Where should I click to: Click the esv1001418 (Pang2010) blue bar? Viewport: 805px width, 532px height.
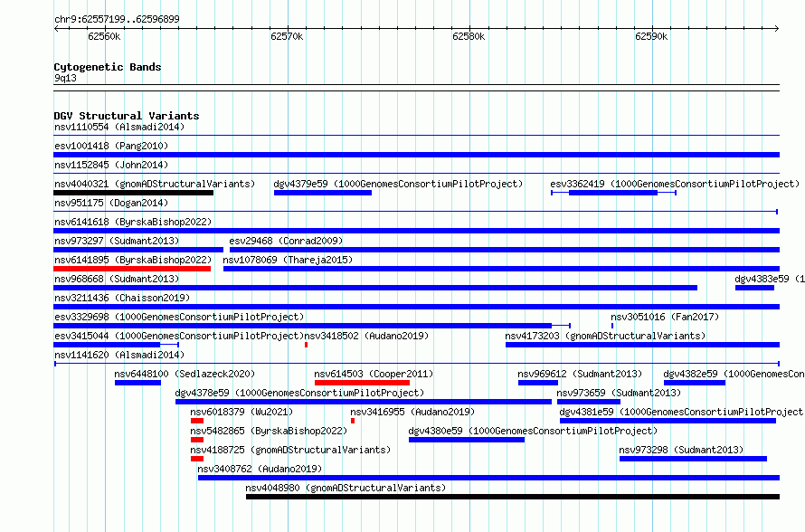coord(416,155)
